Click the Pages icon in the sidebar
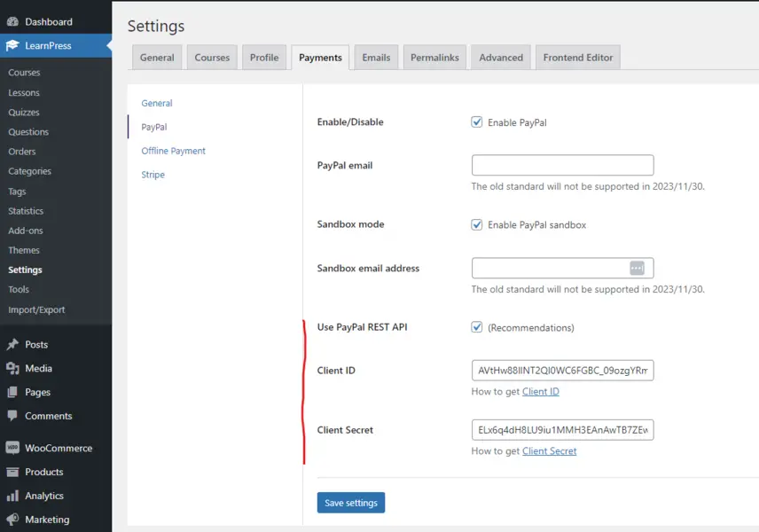Viewport: 759px width, 532px height. point(12,392)
